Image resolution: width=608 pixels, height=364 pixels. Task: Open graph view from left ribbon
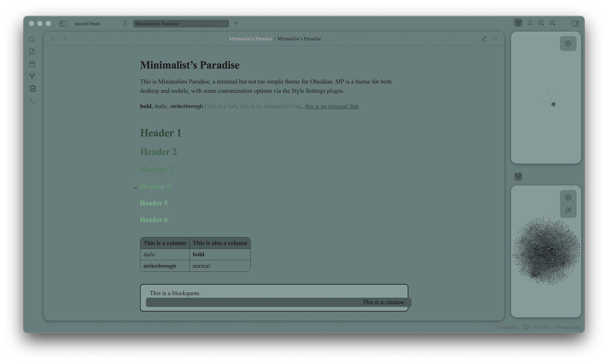[32, 76]
